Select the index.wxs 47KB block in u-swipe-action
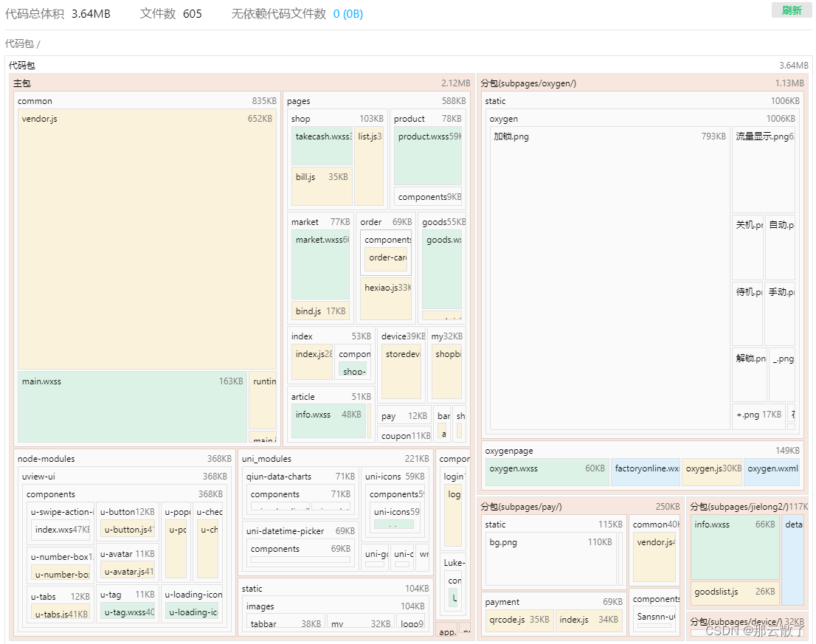The height and width of the screenshot is (644, 816). [60, 530]
